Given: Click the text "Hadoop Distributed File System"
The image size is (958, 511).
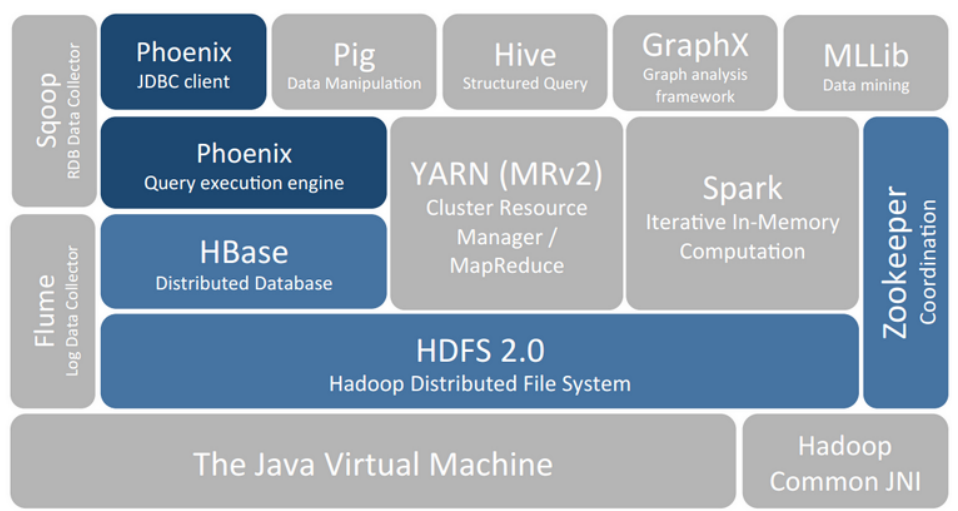Looking at the screenshot, I should (x=480, y=384).
